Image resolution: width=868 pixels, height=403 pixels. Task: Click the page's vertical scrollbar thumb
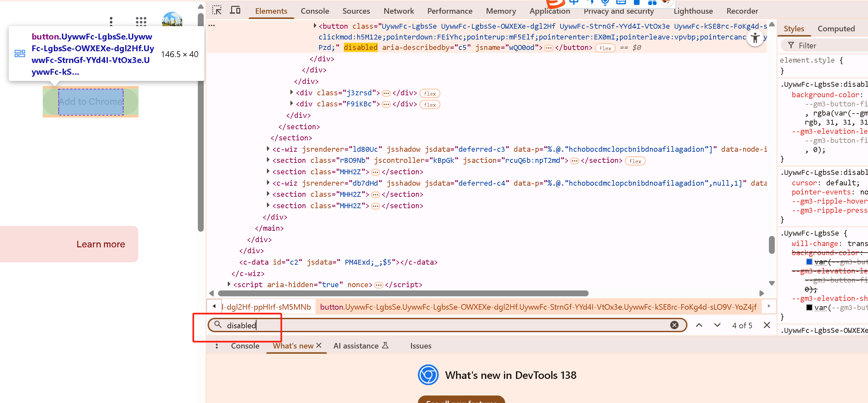(200, 122)
